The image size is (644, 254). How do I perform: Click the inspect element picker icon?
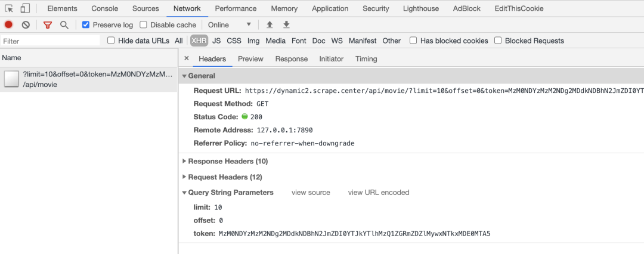[x=8, y=8]
